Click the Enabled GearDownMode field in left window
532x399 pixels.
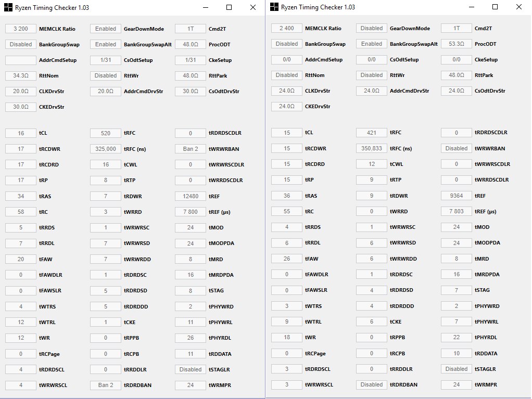106,29
